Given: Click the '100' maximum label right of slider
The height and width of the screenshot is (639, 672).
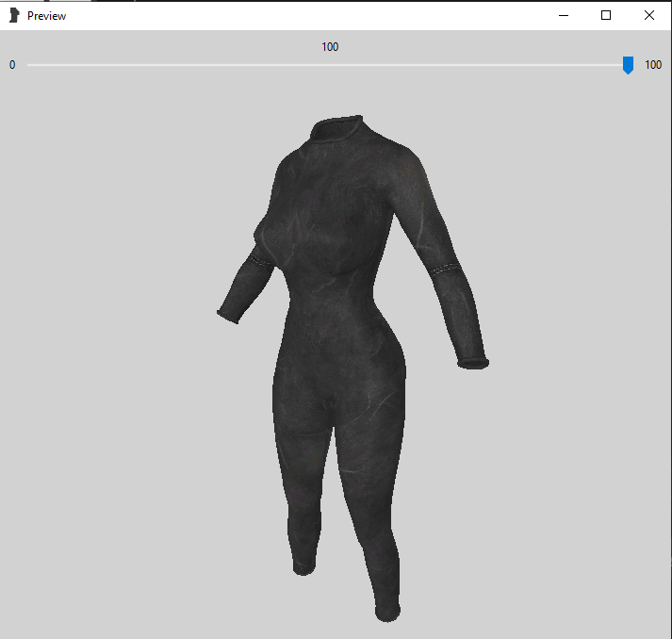Looking at the screenshot, I should 653,65.
